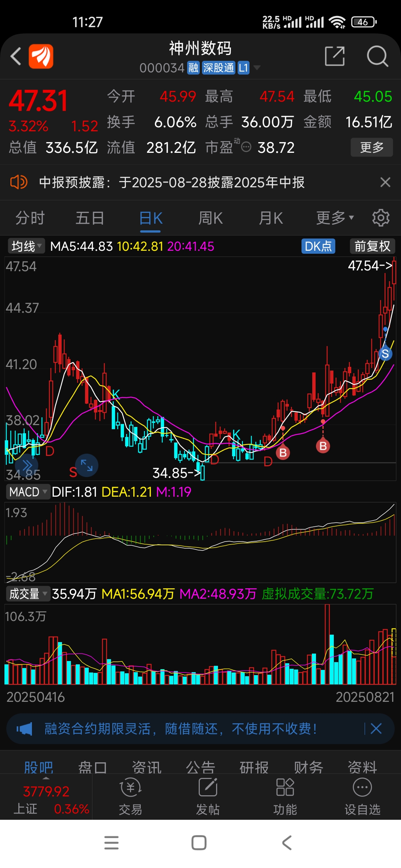Screen dimensions: 401x868
Task: Tap the 交易 trade icon
Action: coord(131,797)
